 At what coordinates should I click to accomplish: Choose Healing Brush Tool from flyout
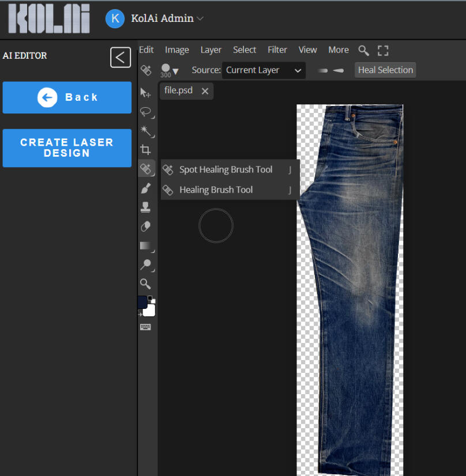click(216, 190)
